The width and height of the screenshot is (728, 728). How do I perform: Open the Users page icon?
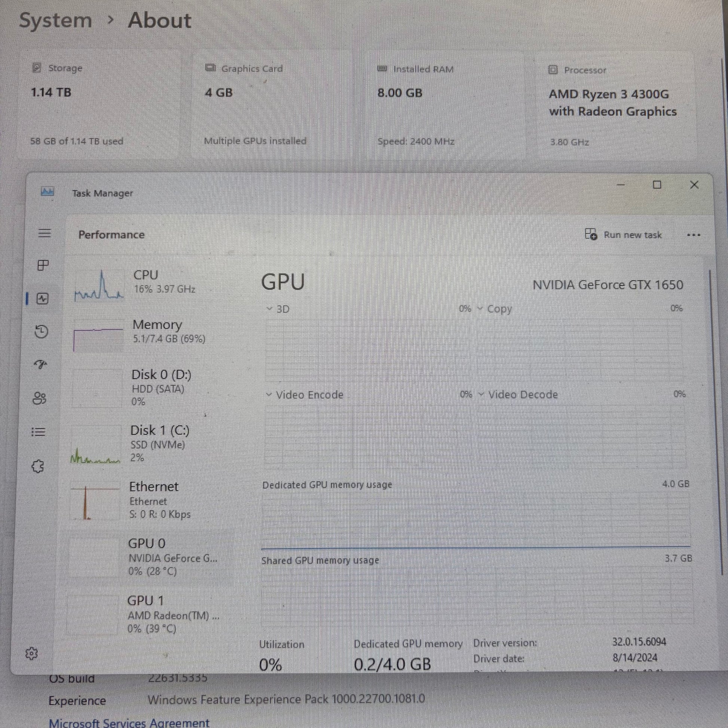point(40,398)
